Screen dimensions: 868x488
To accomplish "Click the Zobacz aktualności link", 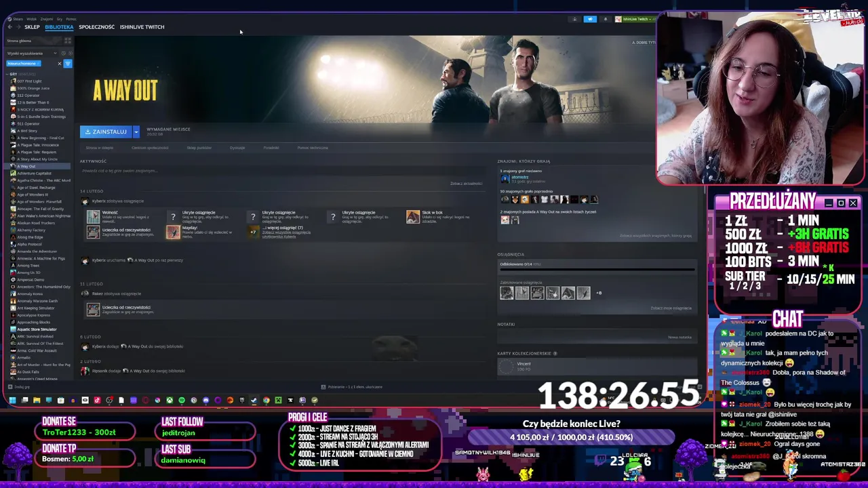I will (x=467, y=184).
